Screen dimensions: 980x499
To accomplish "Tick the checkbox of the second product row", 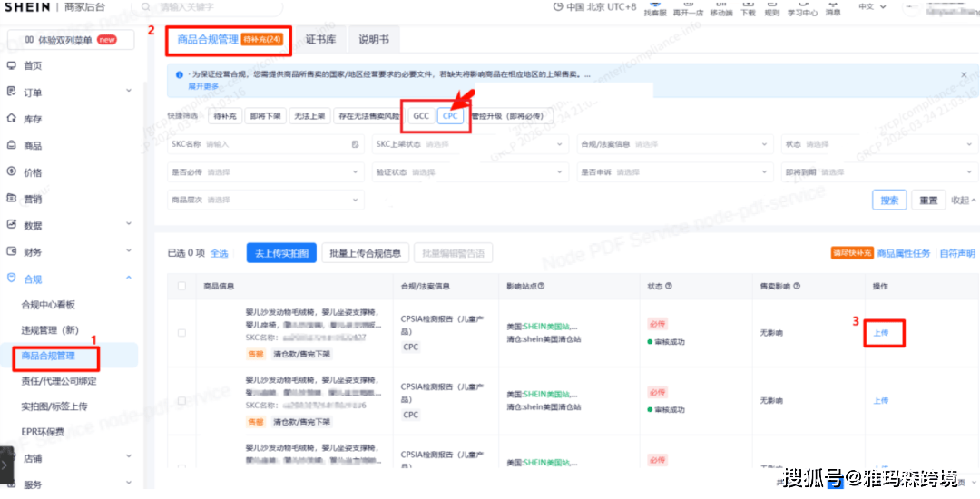I will pos(181,400).
